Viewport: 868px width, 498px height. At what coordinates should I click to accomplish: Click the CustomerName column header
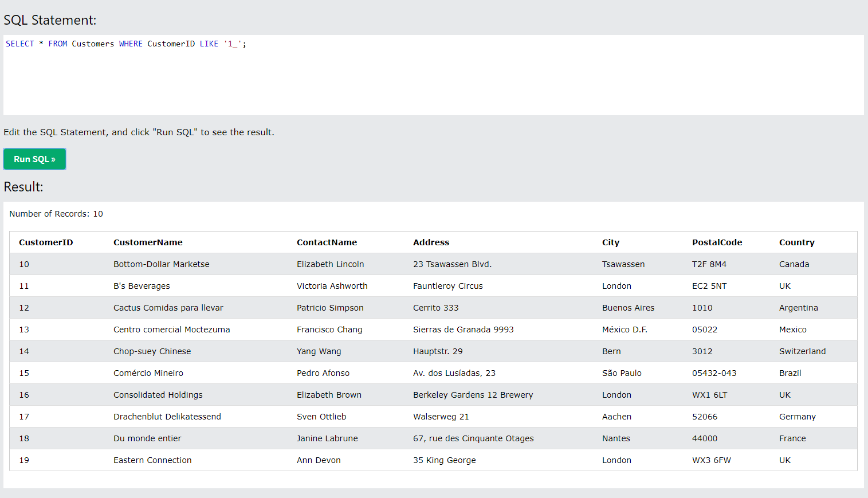coord(148,242)
